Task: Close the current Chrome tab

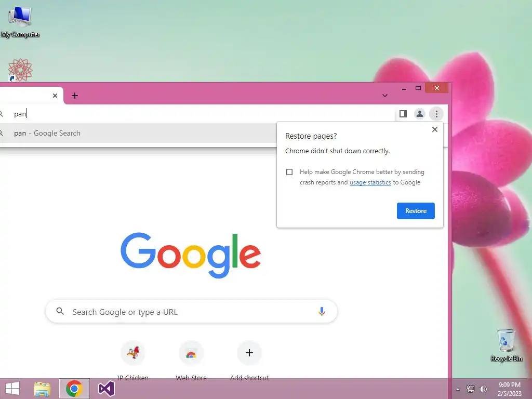Action: (x=55, y=96)
